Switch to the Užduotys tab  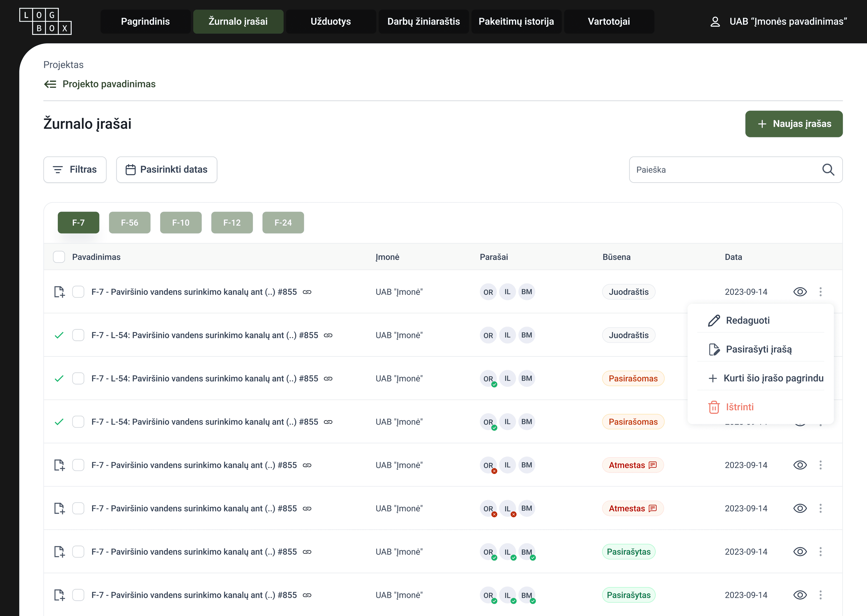click(331, 22)
